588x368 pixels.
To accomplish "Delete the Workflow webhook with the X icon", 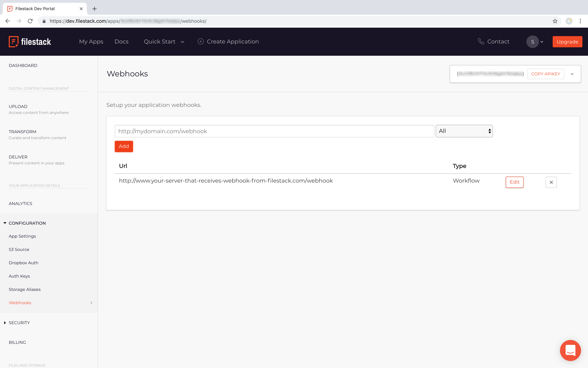I will pos(551,182).
